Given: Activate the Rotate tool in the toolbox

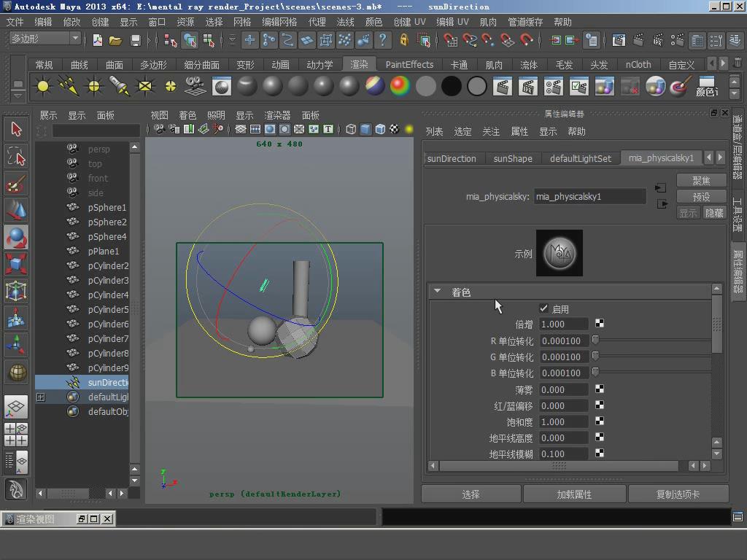Looking at the screenshot, I should pyautogui.click(x=16, y=237).
